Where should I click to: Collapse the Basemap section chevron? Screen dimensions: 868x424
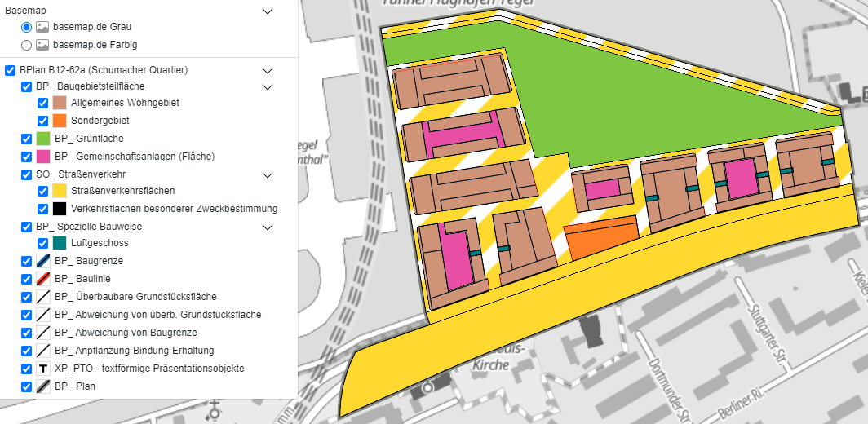click(267, 11)
